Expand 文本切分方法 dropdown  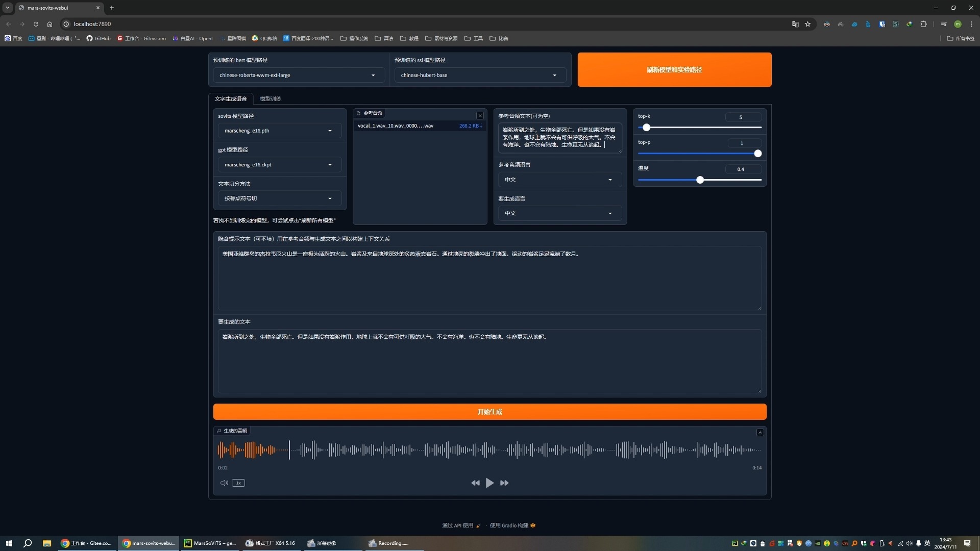[280, 198]
